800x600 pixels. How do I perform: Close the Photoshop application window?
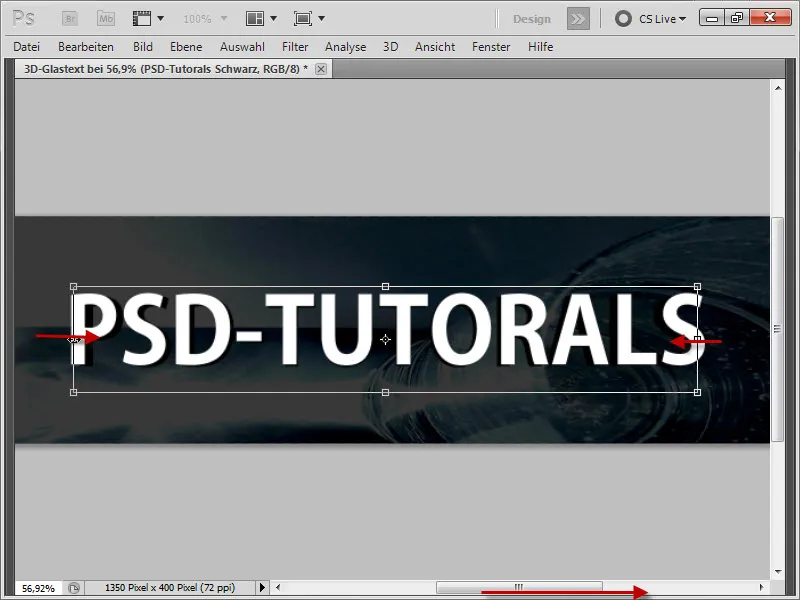pos(771,18)
